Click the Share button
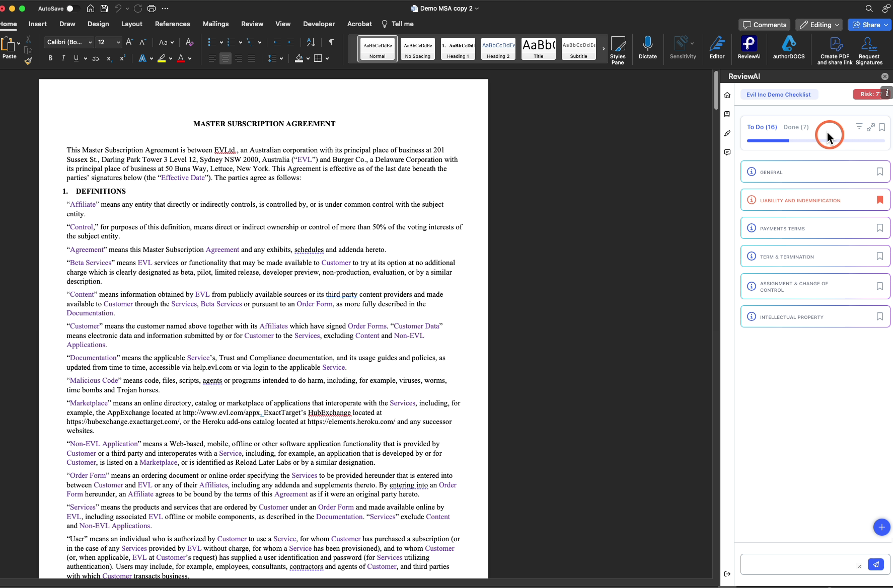Viewport: 893px width, 588px height. coord(869,25)
